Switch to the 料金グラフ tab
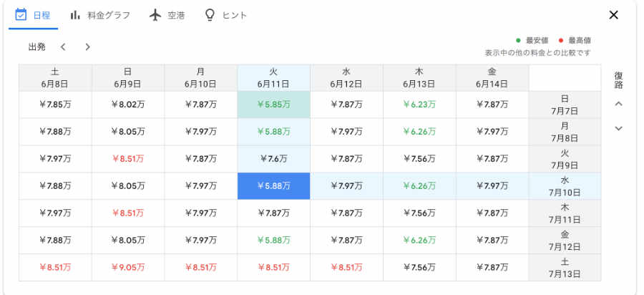Image resolution: width=644 pixels, height=295 pixels. tap(100, 15)
